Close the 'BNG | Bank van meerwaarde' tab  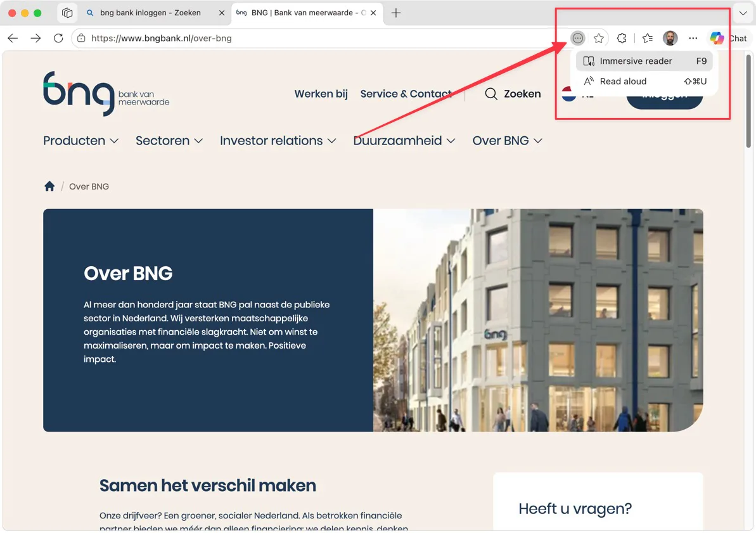[x=373, y=13]
